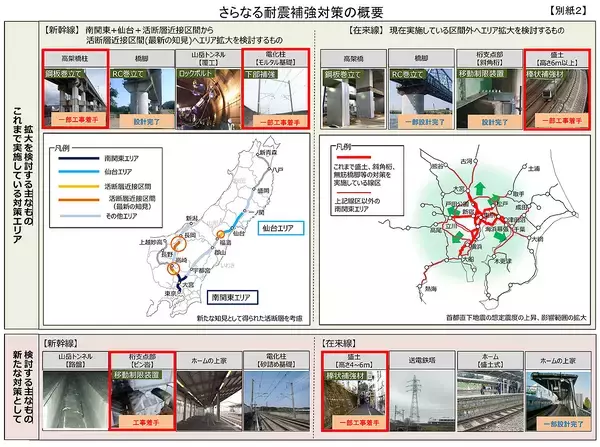Click the 仙台エリア light blue legend line
Viewport: 600px width, 447px height.
pos(79,172)
